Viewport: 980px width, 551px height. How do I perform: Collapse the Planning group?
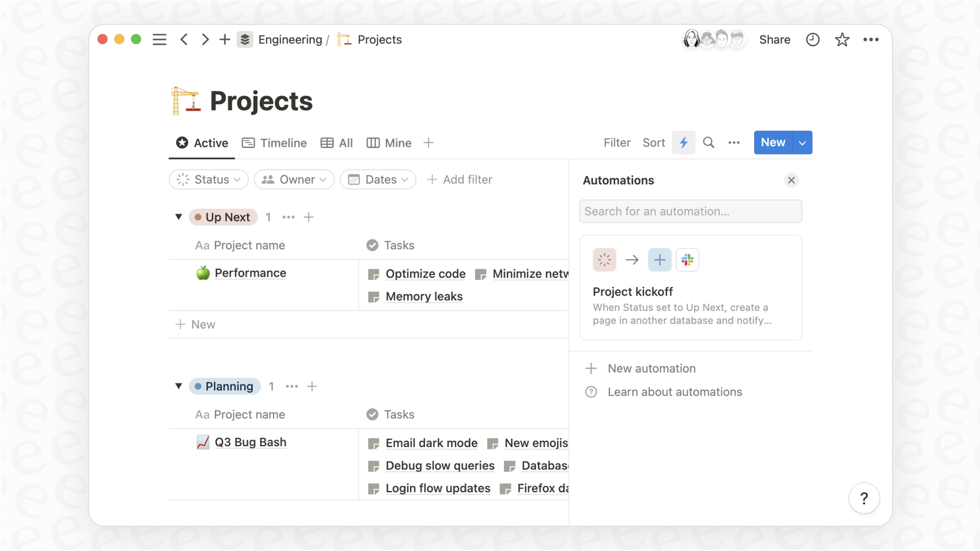pos(178,386)
